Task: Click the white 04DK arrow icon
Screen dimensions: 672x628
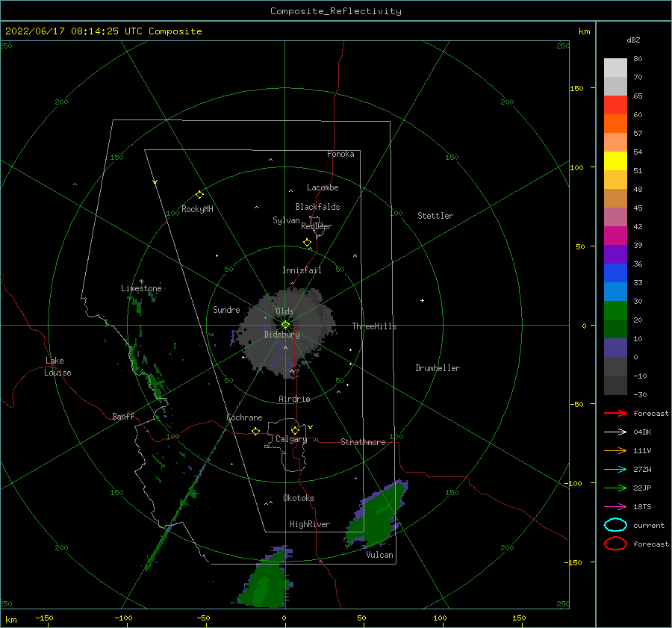Action: [615, 432]
